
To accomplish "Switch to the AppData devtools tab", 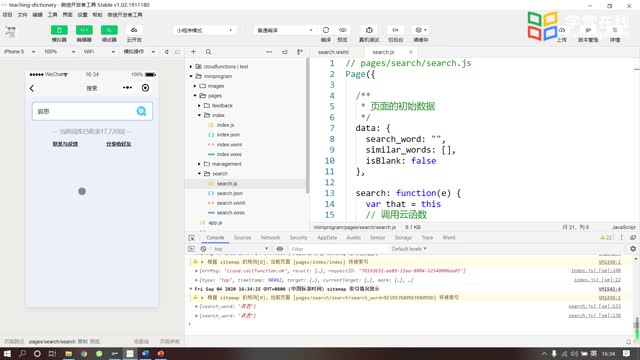I will tap(327, 238).
